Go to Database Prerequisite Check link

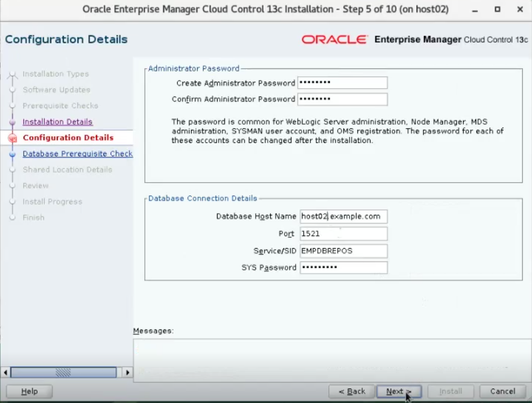coord(78,153)
